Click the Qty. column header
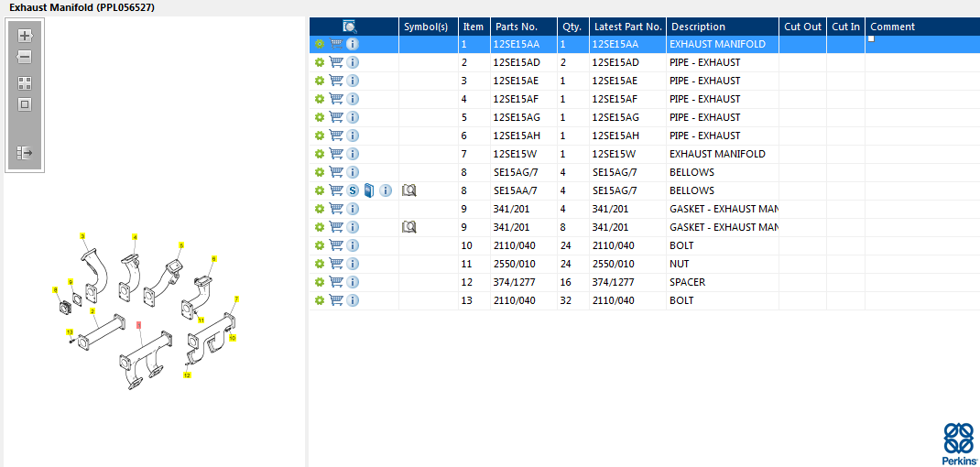Viewport: 980px width, 467px height. (x=572, y=27)
